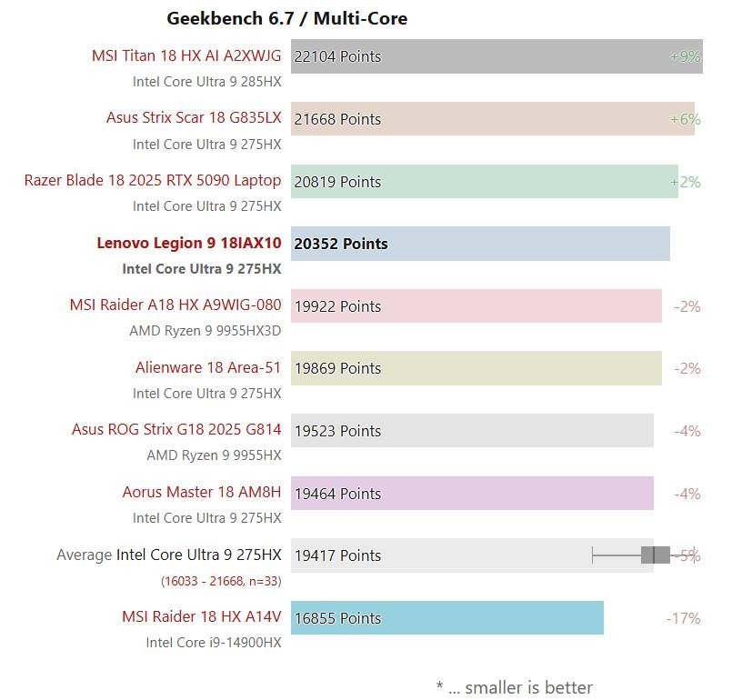Image resolution: width=732 pixels, height=700 pixels.
Task: Click the gray 22104 Points bar
Action: 496,56
